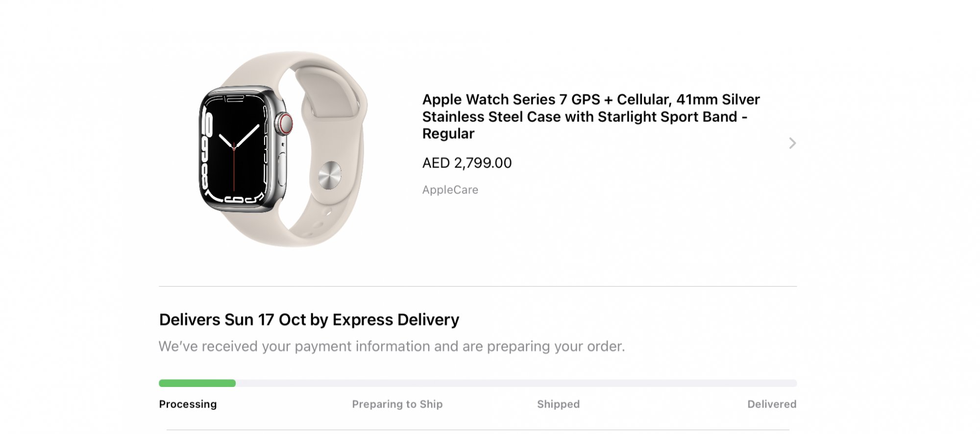Click the Apple Watch black watch face
Image resolution: width=980 pixels, height=434 pixels.
click(x=235, y=147)
